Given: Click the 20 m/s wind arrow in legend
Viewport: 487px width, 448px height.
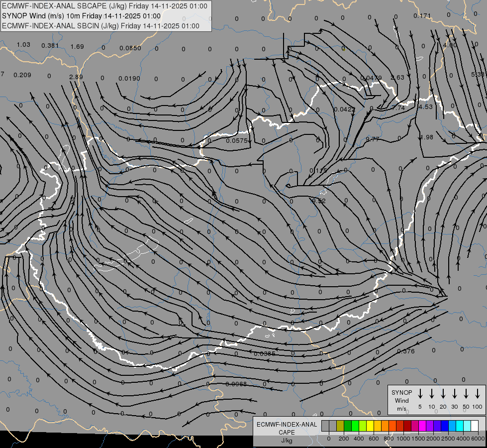Looking at the screenshot, I should pos(443,394).
